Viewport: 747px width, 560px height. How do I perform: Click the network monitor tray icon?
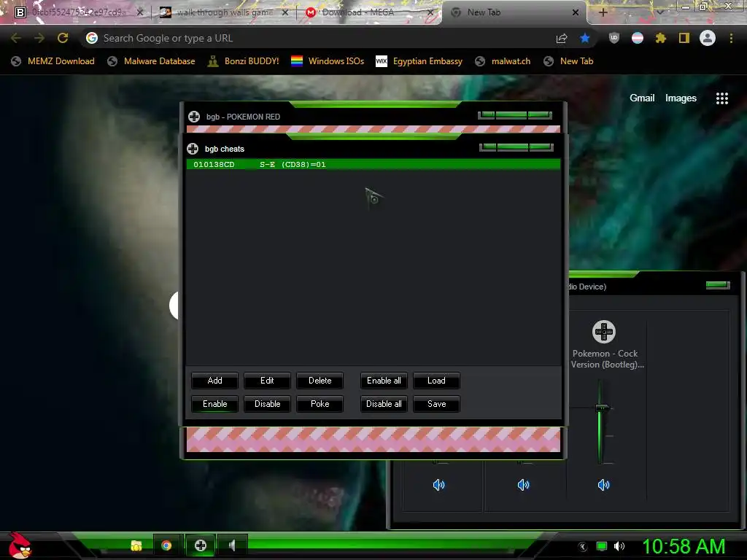[x=602, y=547]
